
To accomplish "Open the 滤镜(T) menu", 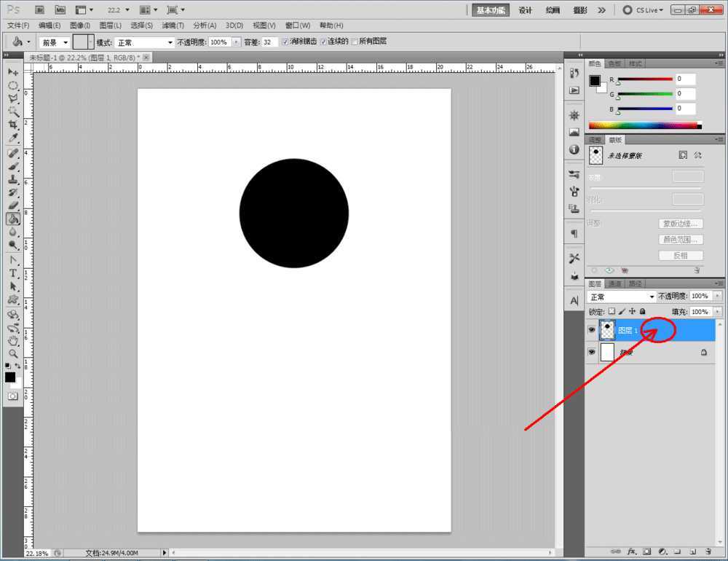I will click(x=172, y=25).
